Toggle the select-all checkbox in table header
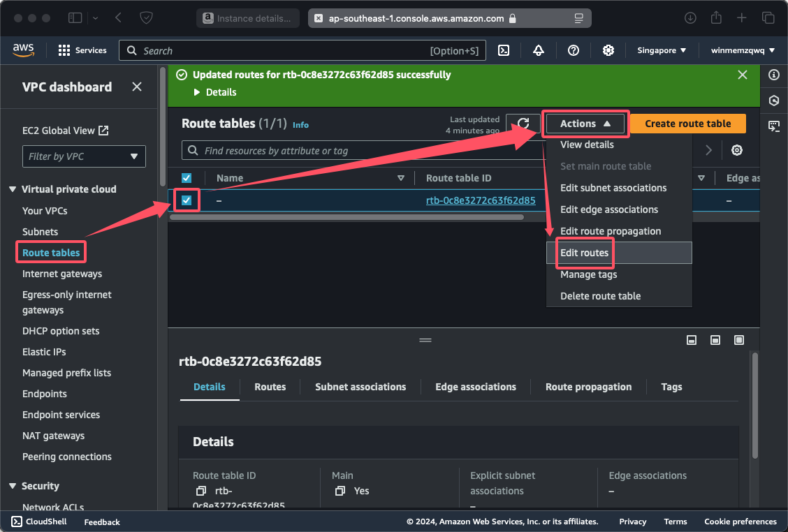The height and width of the screenshot is (532, 788). (187, 178)
